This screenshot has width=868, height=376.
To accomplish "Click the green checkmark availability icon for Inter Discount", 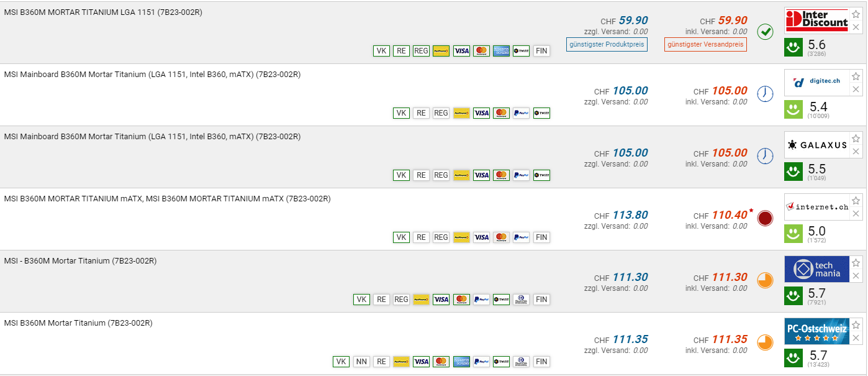I will (765, 32).
